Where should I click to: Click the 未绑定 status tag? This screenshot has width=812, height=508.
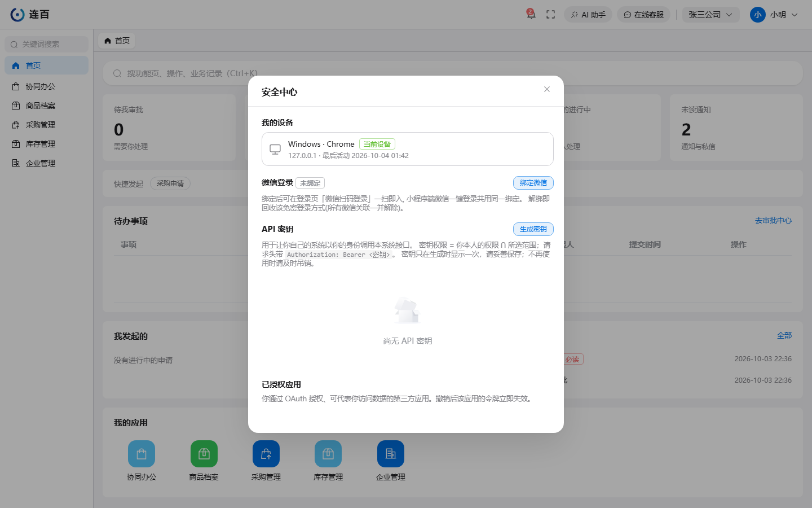coord(310,183)
